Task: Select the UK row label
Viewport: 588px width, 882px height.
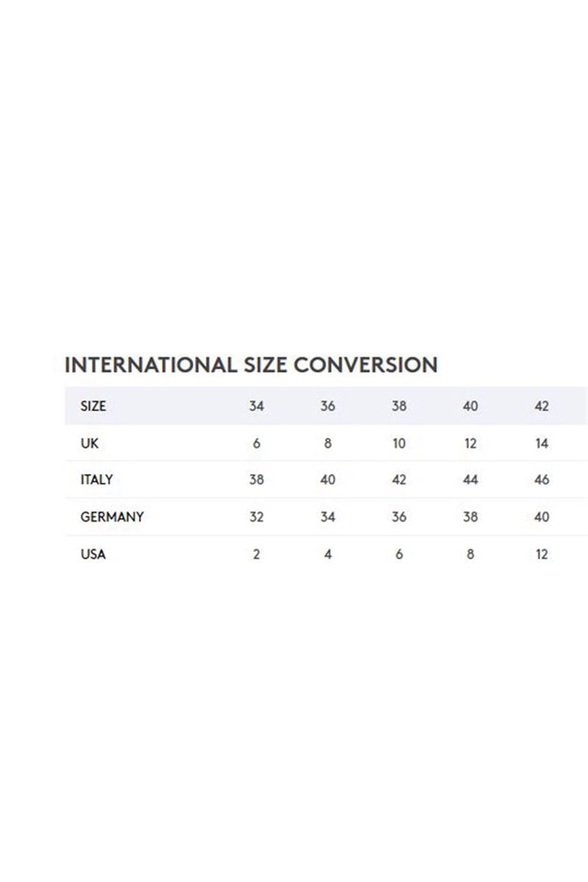Action: pyautogui.click(x=89, y=443)
